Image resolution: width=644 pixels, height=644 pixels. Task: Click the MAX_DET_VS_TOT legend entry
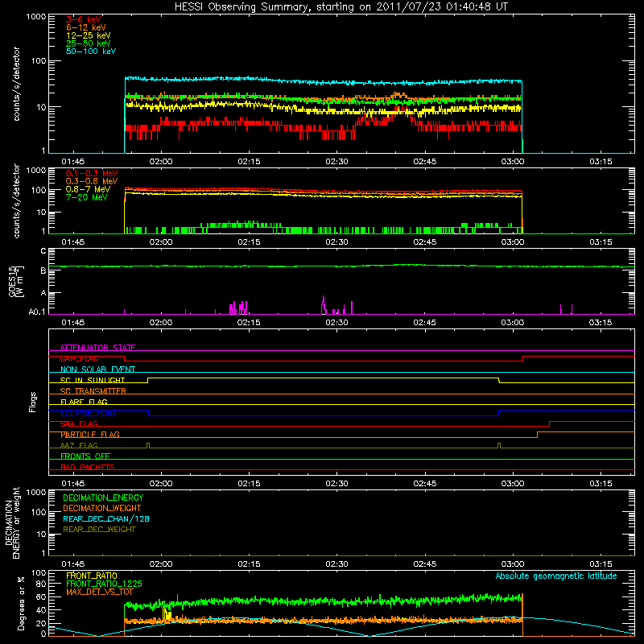click(x=100, y=592)
